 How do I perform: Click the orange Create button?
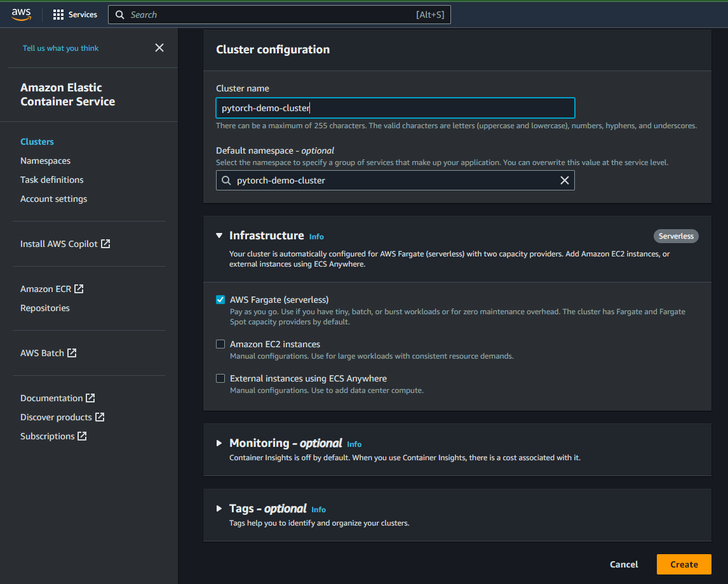point(684,564)
